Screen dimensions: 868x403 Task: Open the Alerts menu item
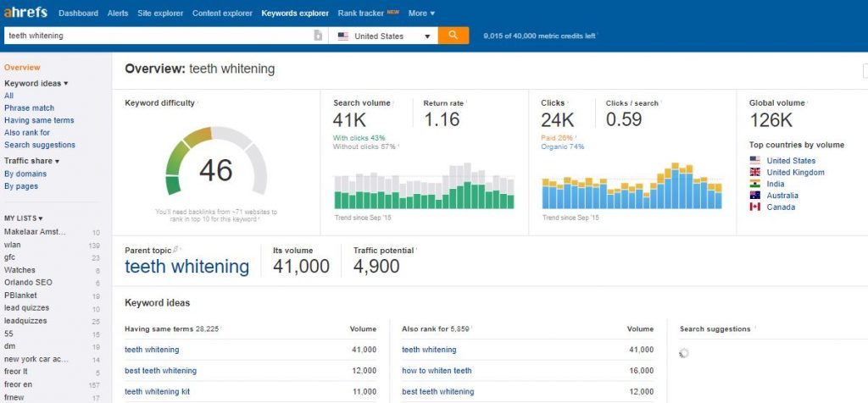pyautogui.click(x=118, y=13)
